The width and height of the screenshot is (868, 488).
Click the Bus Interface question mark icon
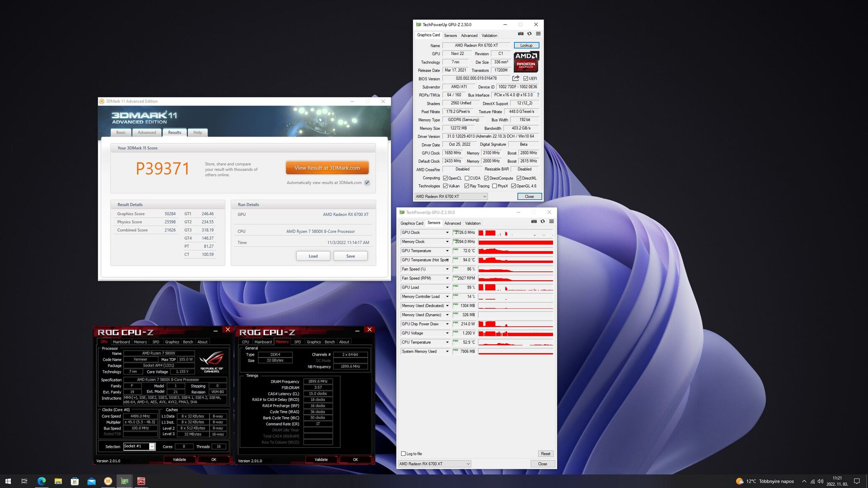pos(538,95)
